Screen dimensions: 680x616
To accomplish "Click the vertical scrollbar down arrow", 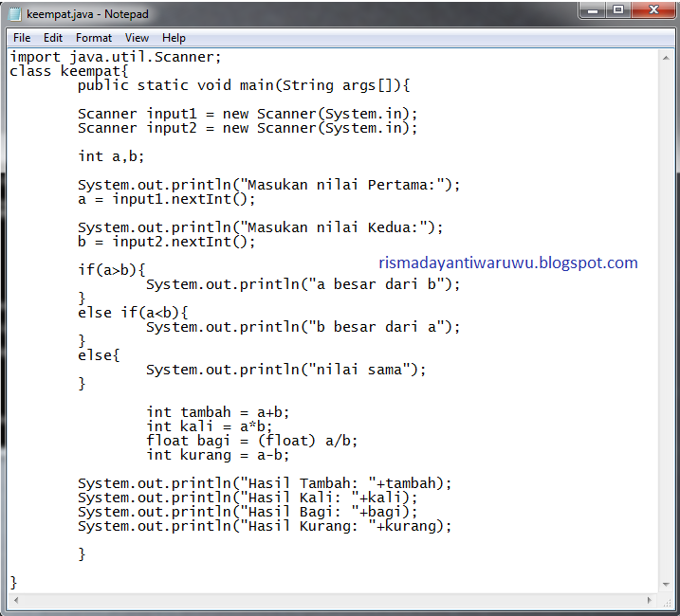I will [x=666, y=585].
